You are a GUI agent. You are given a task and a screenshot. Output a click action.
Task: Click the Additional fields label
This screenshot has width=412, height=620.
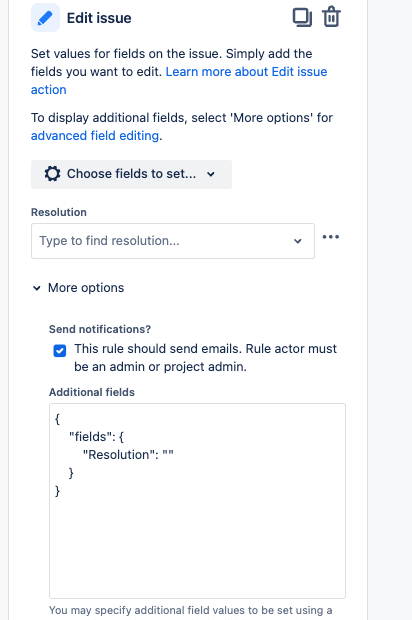92,392
